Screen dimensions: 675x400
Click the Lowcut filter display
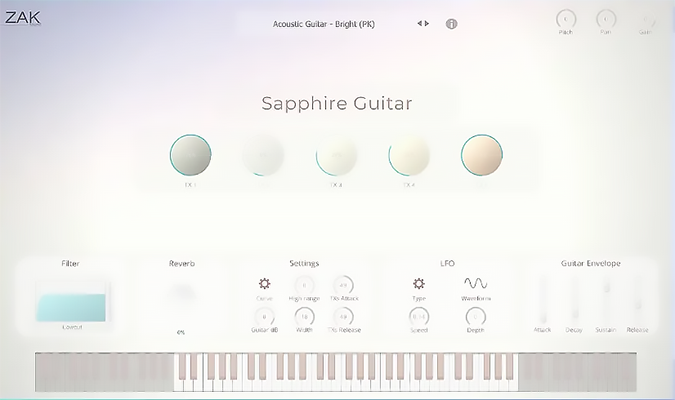coord(72,303)
